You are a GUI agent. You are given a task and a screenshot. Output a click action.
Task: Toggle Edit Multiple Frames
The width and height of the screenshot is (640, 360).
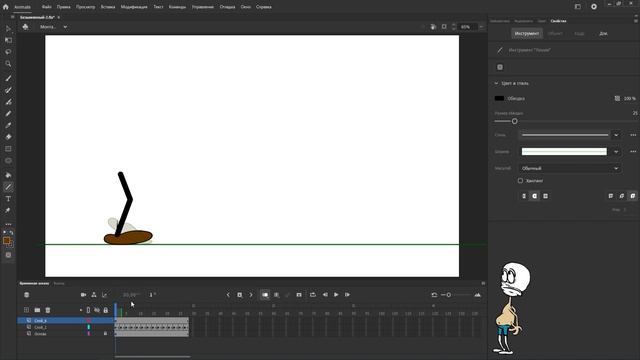(x=277, y=295)
